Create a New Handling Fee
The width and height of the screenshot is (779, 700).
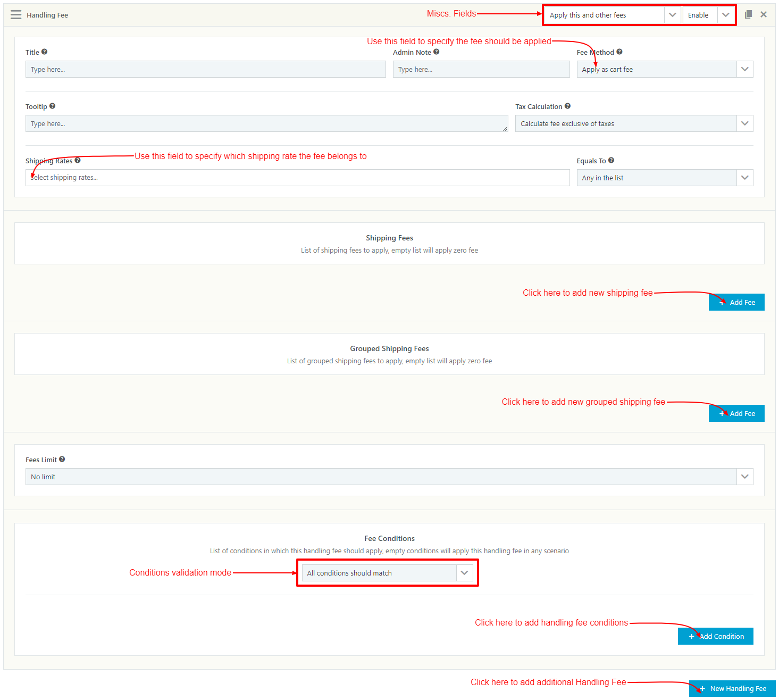[732, 688]
